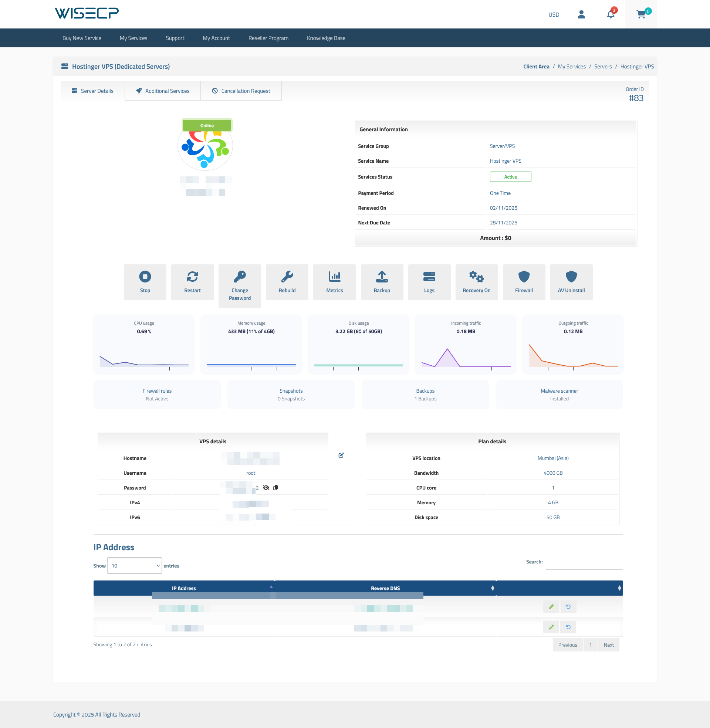Open the USD currency selector

(x=554, y=14)
